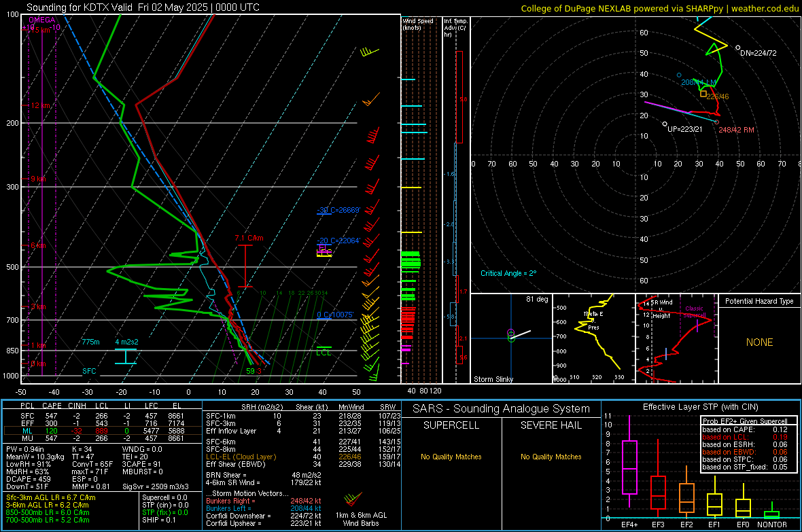Click the Sfc-3km AGL LR = 6.7 C/km line
The width and height of the screenshot is (802, 532).
[x=51, y=497]
